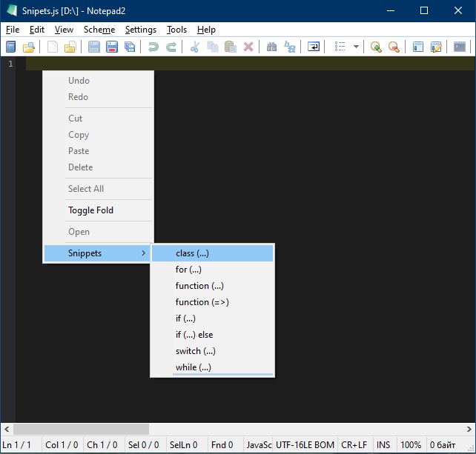The height and width of the screenshot is (454, 476).
Task: Click the Copy toolbar icon
Action: click(213, 47)
